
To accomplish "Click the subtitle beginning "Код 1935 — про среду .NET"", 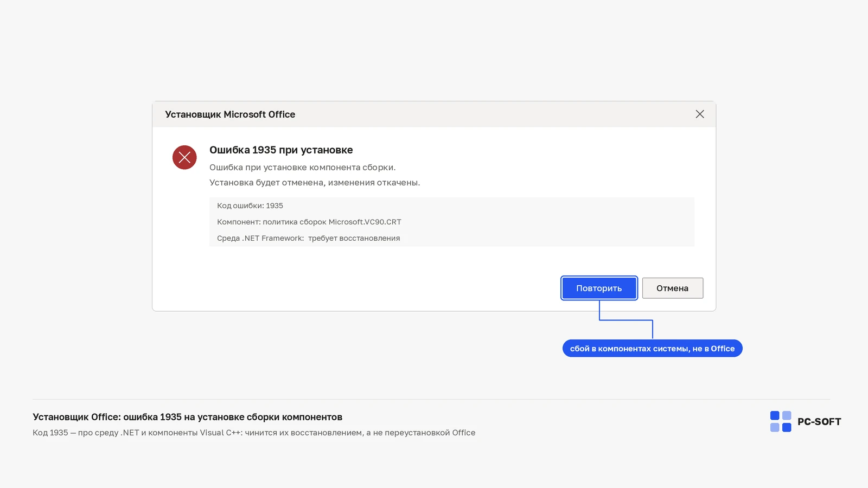I will (254, 433).
